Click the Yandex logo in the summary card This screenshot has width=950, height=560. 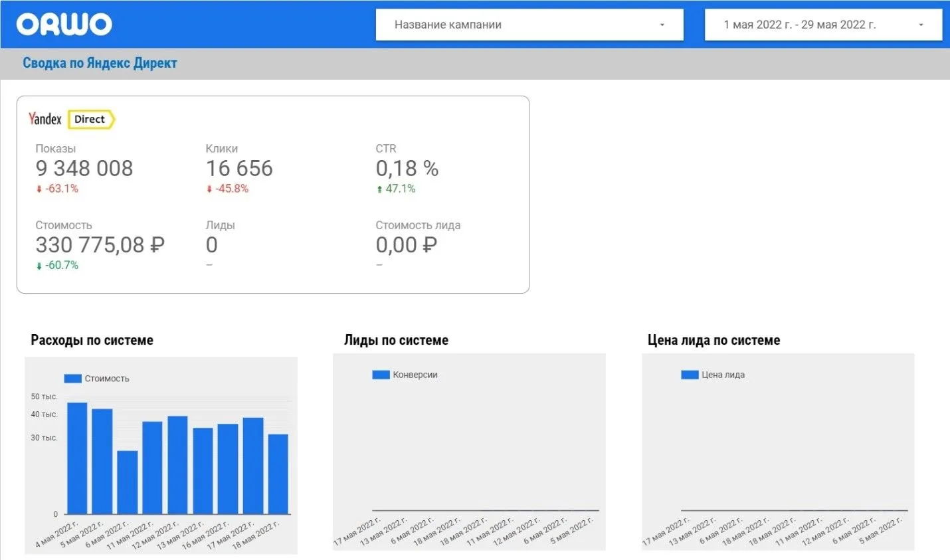click(x=45, y=119)
